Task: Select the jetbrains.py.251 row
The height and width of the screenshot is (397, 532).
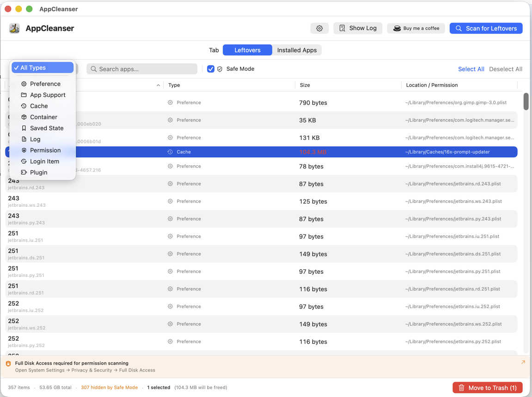Action: pos(261,271)
